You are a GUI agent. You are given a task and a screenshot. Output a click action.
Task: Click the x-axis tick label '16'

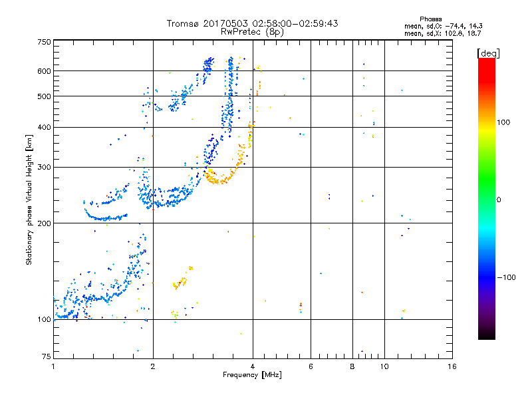[452, 366]
